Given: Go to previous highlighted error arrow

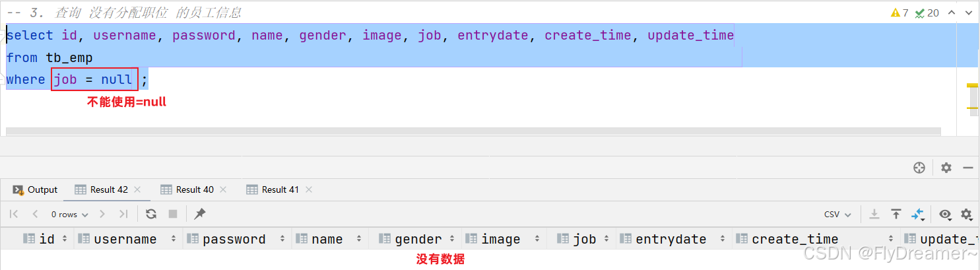Looking at the screenshot, I should (x=952, y=13).
